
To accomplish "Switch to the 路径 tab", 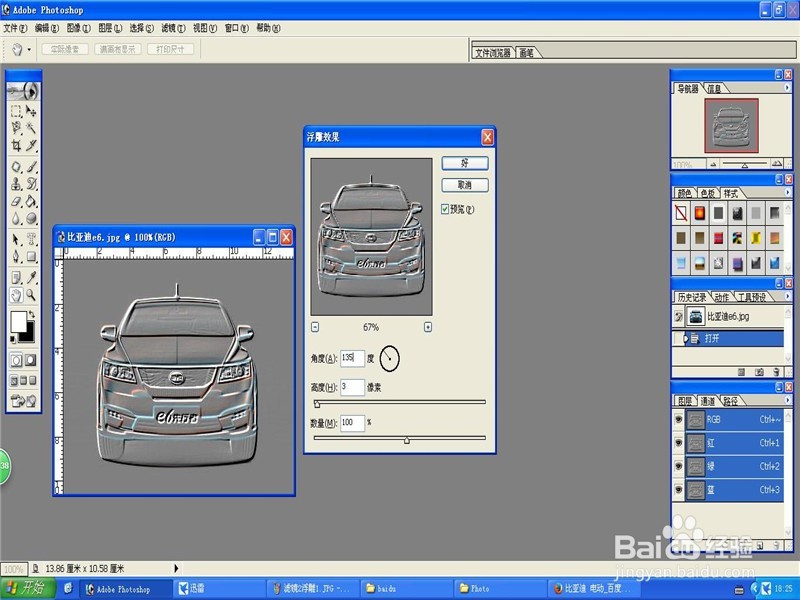I will (x=731, y=401).
